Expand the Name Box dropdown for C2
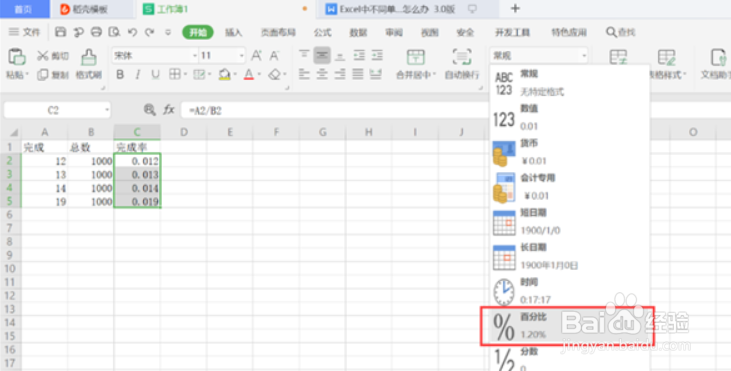The height and width of the screenshot is (371, 731). pyautogui.click(x=107, y=110)
